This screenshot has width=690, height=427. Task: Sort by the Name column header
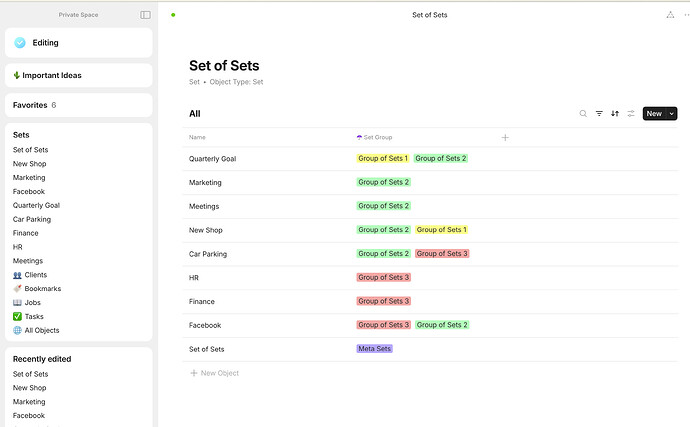click(x=197, y=137)
